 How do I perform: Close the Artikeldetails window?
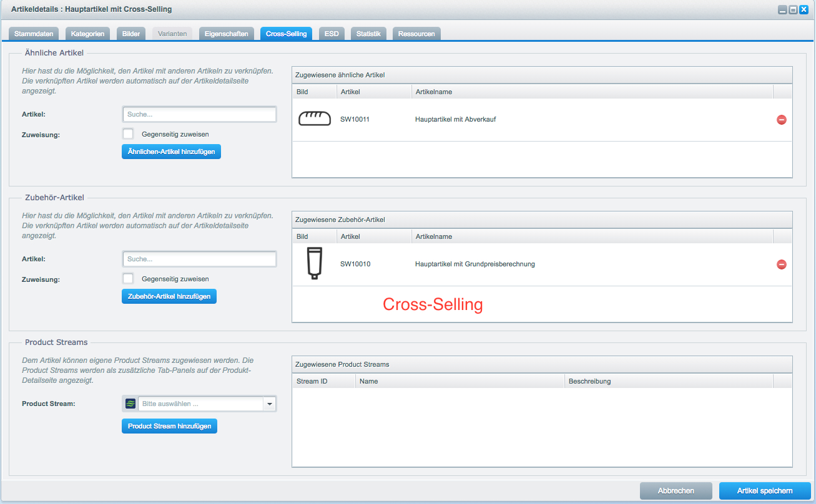click(x=803, y=10)
